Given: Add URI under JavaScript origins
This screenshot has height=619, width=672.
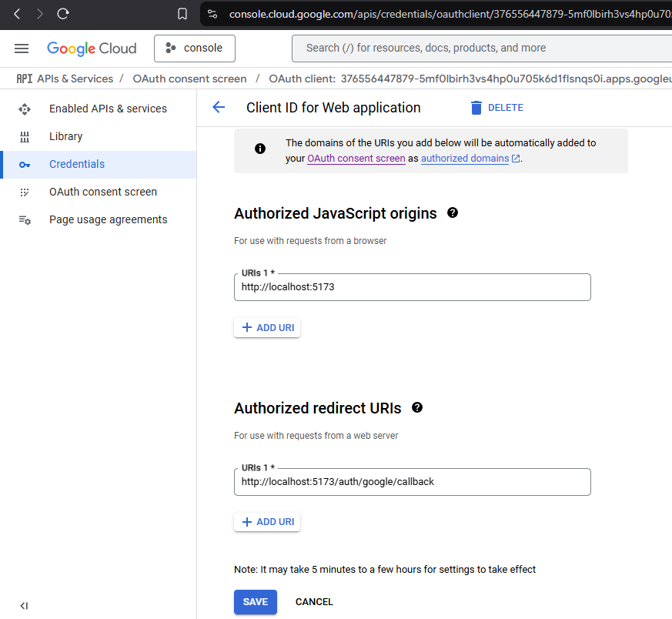Looking at the screenshot, I should click(267, 327).
